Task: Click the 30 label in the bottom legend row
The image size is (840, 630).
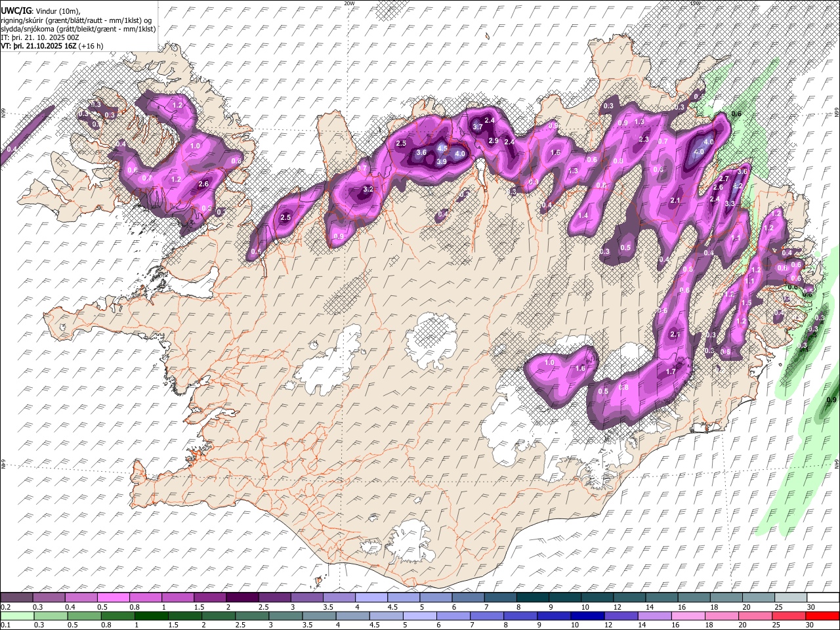Action: coord(810,625)
